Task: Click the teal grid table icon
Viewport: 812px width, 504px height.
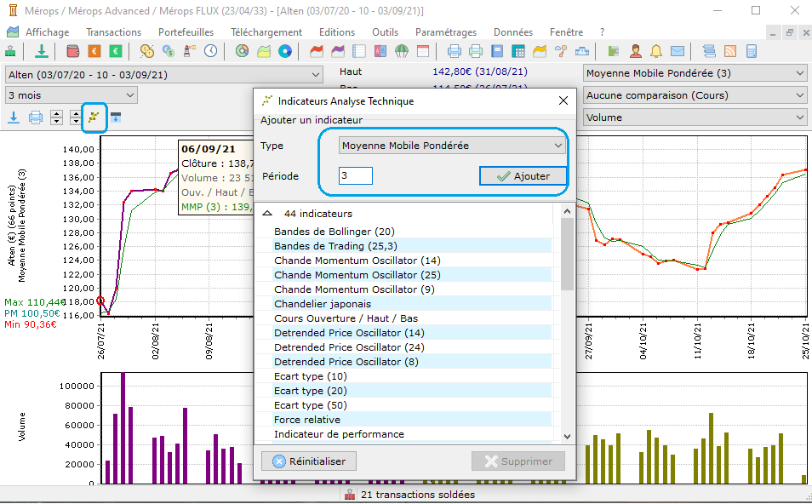Action: 518,51
